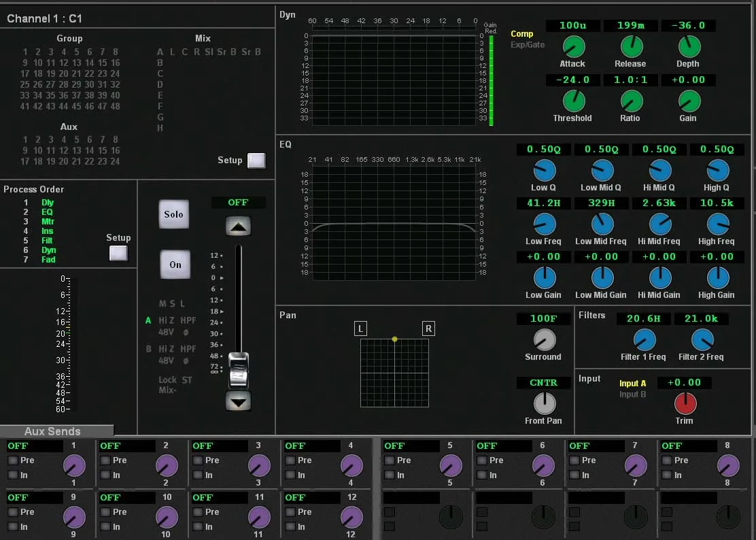Click the Low Freq value 41.2H

544,203
